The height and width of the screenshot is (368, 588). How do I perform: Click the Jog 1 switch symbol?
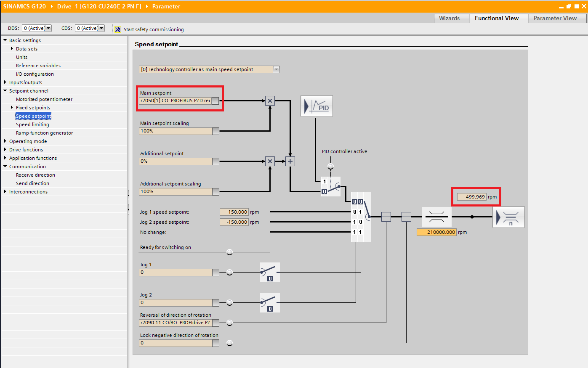270,272
